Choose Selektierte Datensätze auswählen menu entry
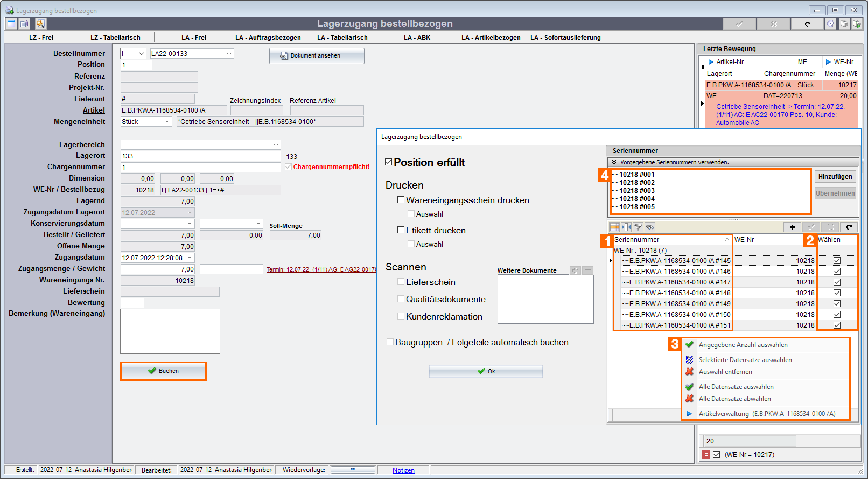This screenshot has height=479, width=868. pos(766,360)
